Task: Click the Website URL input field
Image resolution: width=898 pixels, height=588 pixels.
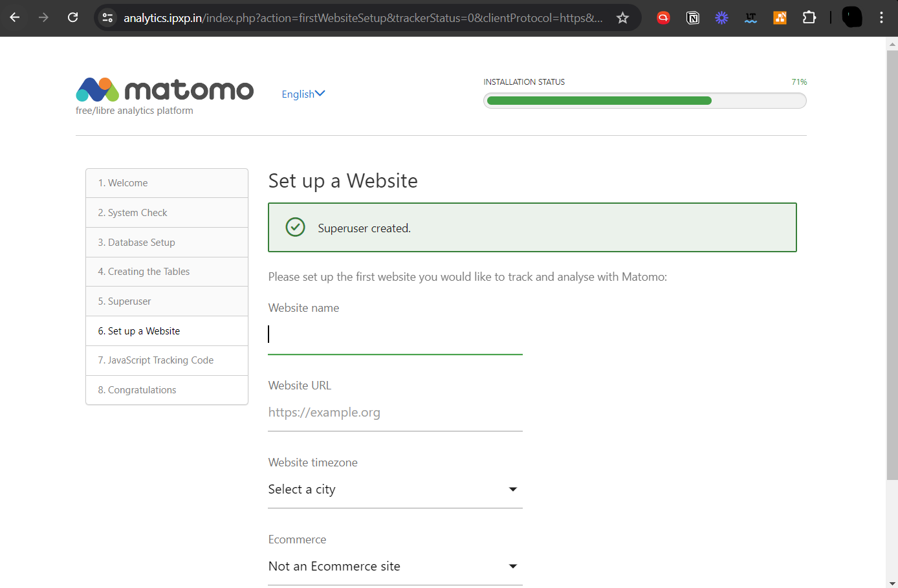Action: [x=395, y=413]
